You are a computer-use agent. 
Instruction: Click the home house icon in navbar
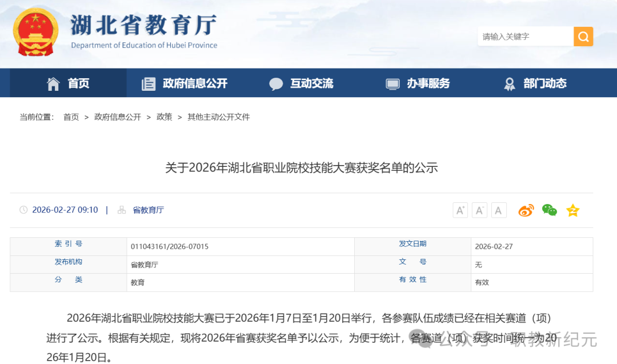pos(53,83)
